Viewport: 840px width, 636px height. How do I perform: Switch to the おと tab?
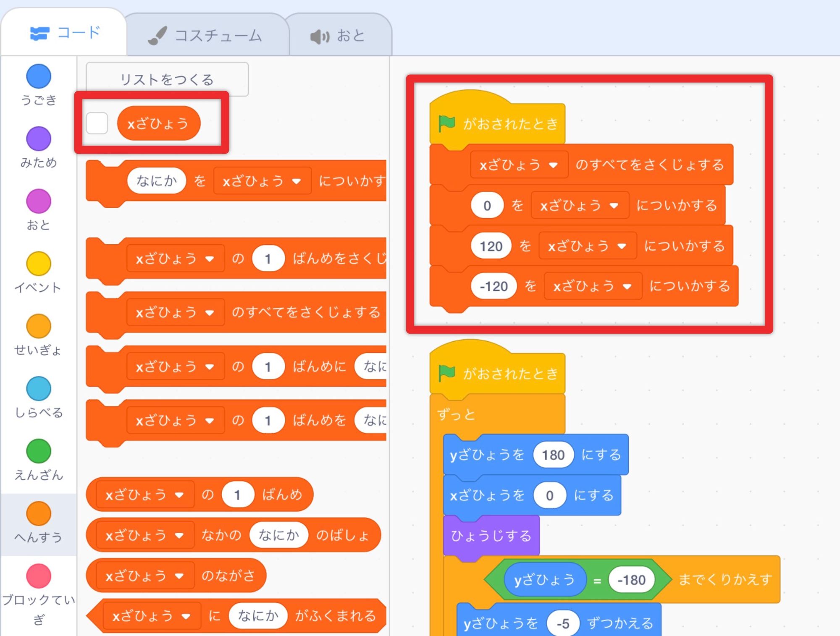point(339,36)
